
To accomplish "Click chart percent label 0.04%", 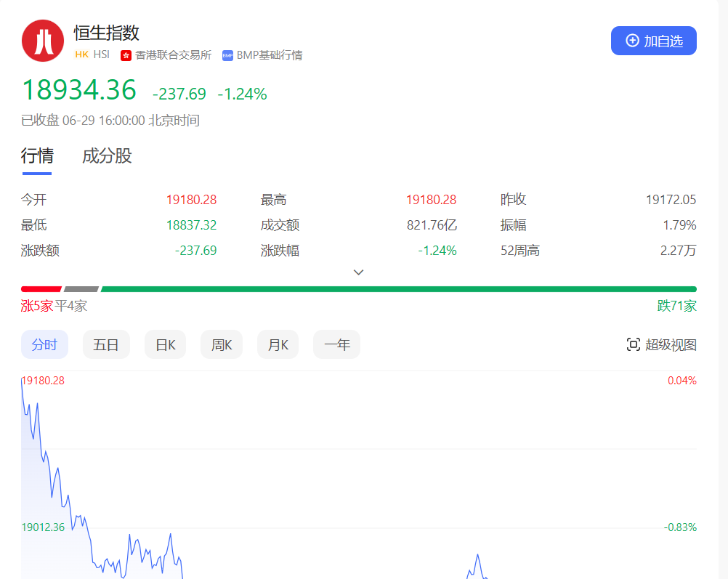I will (682, 381).
